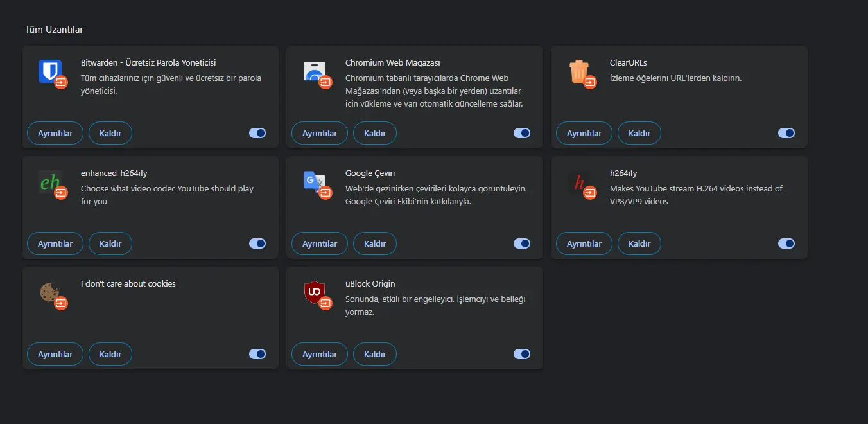Disable enhanced-h264ify with its toggle
Screen dimensions: 868x424
pos(257,243)
